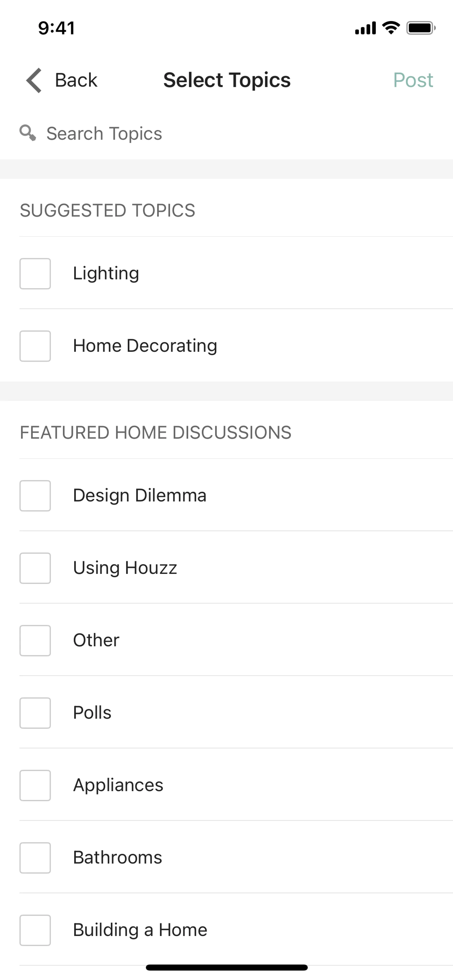453x980 pixels.
Task: Mark the Appliances checkbox
Action: click(35, 785)
